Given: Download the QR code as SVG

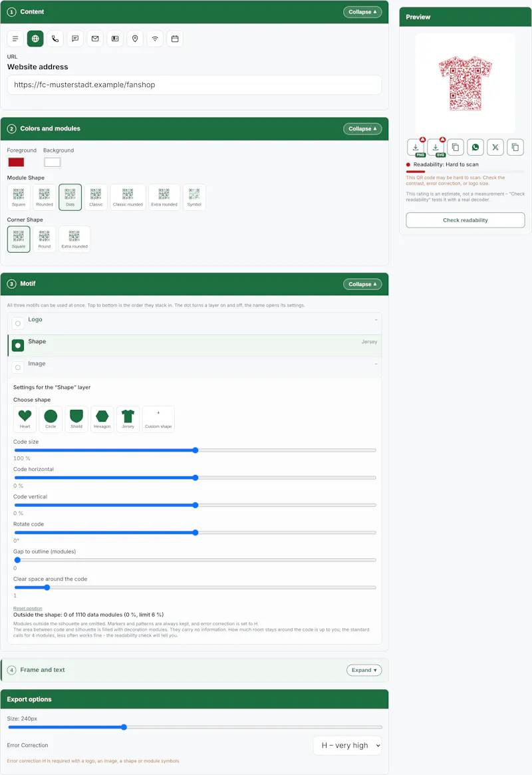Looking at the screenshot, I should click(x=436, y=147).
